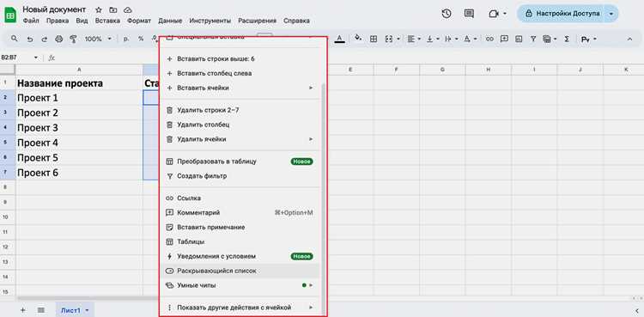Viewport: 644px width, 317px height.
Task: Open the Ру input tools dropdown
Action: tap(588, 39)
